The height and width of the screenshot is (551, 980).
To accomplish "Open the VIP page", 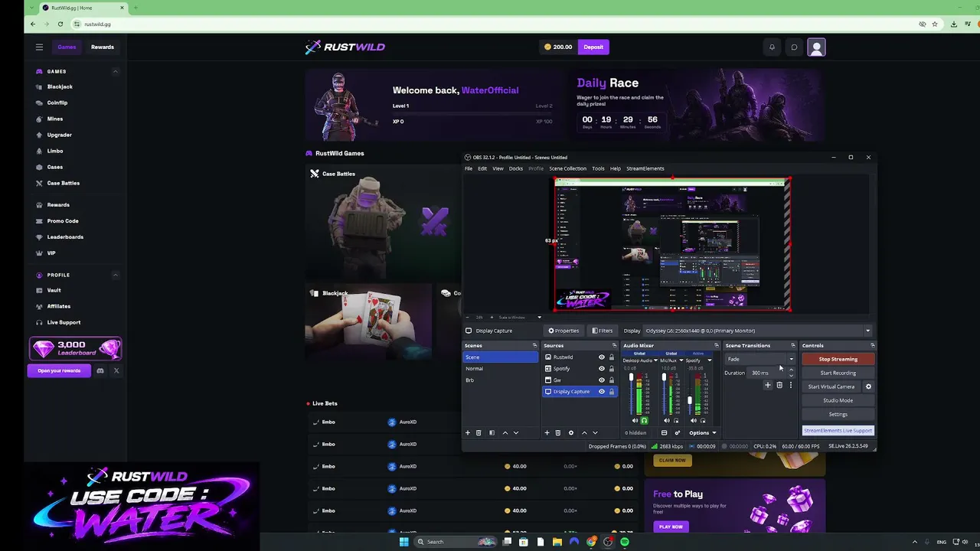I will click(x=51, y=253).
